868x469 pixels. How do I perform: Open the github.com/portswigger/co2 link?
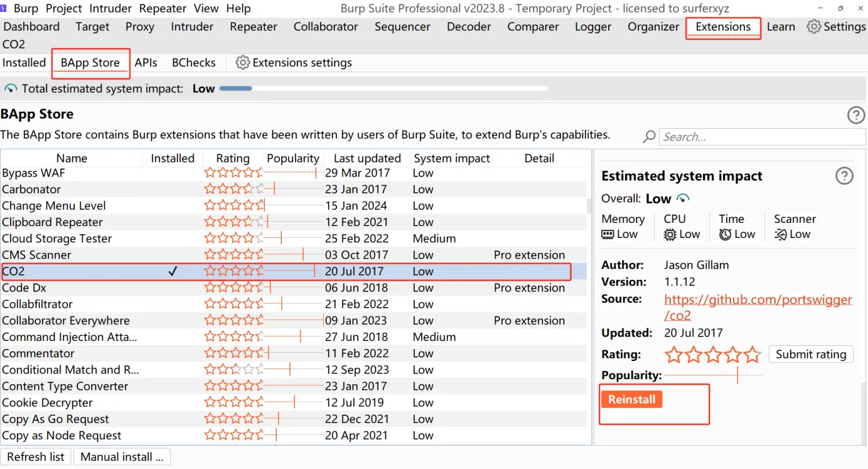click(x=758, y=307)
